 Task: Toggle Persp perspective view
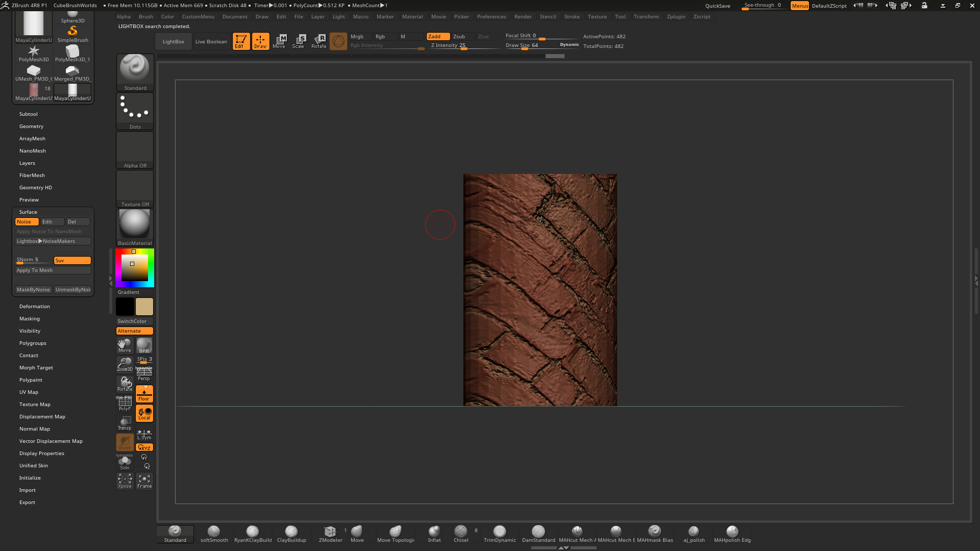(x=144, y=374)
